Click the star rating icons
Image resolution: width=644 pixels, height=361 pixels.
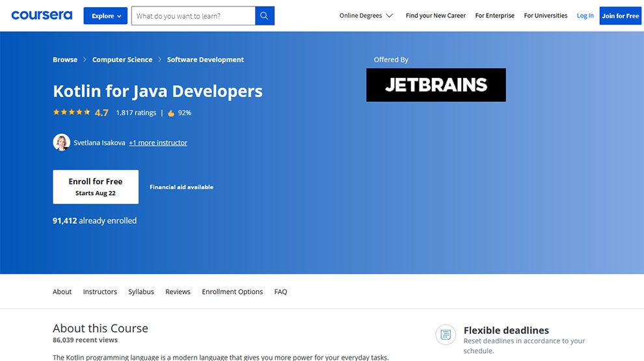(x=72, y=112)
